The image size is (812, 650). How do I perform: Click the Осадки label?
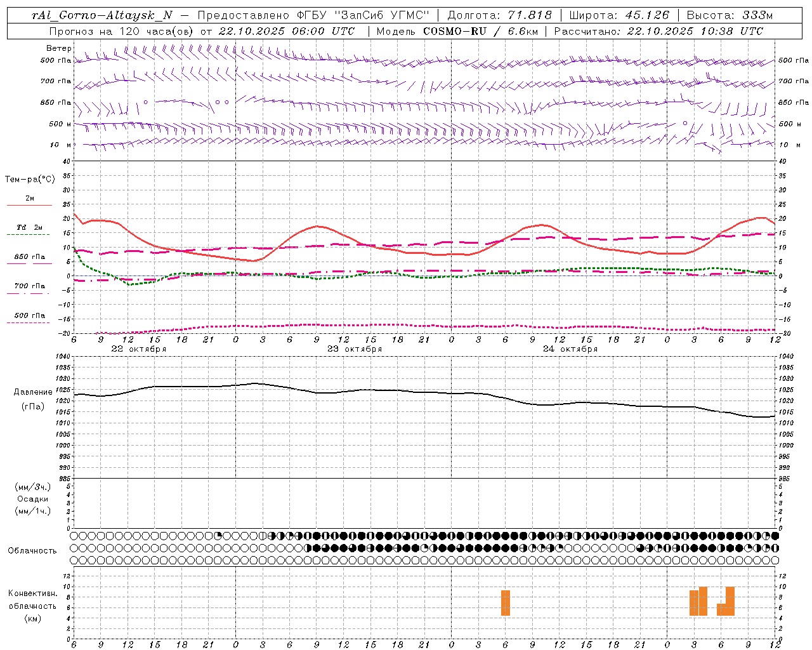pyautogui.click(x=33, y=499)
